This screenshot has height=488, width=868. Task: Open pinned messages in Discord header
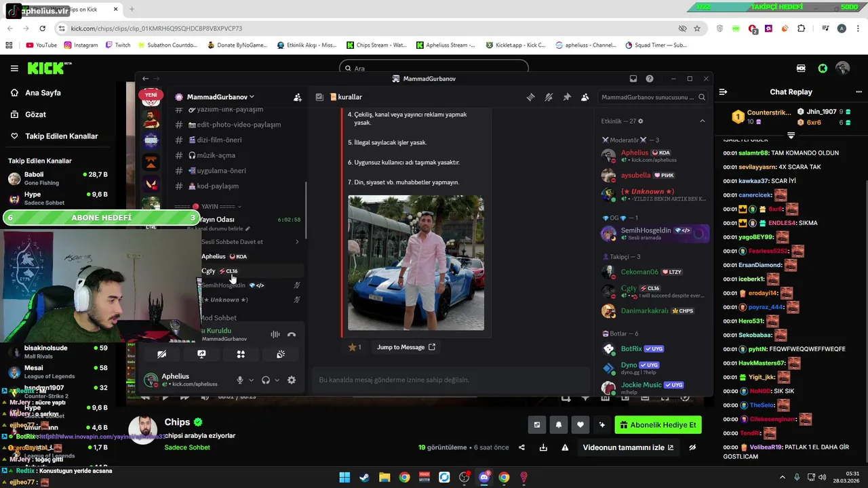567,97
